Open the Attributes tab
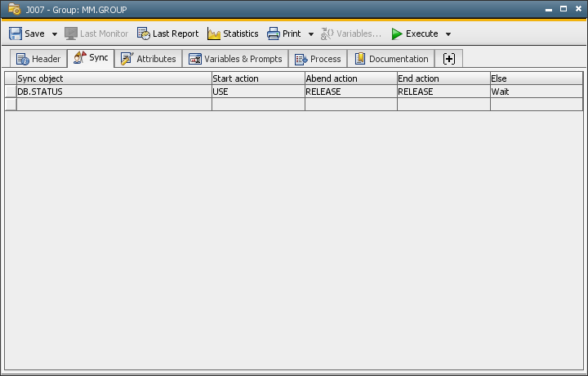588x376 pixels. click(x=148, y=59)
